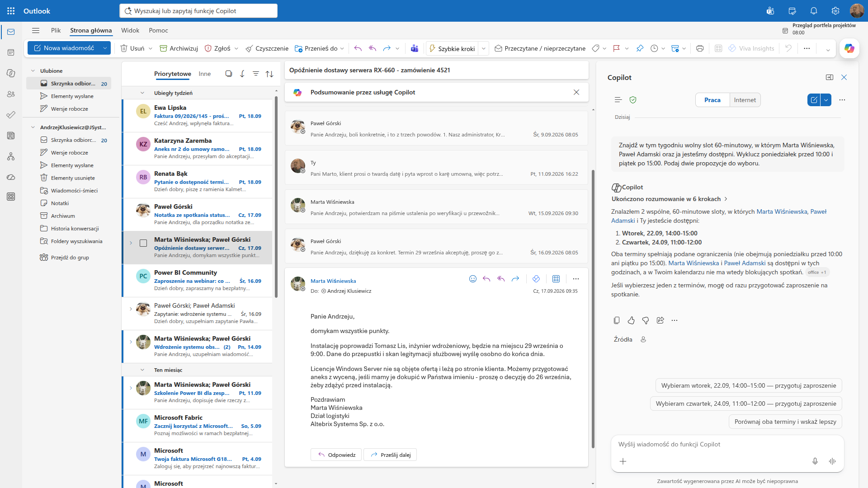
Task: Toggle Przeczytane / nieprzeczytane status
Action: [x=540, y=48]
